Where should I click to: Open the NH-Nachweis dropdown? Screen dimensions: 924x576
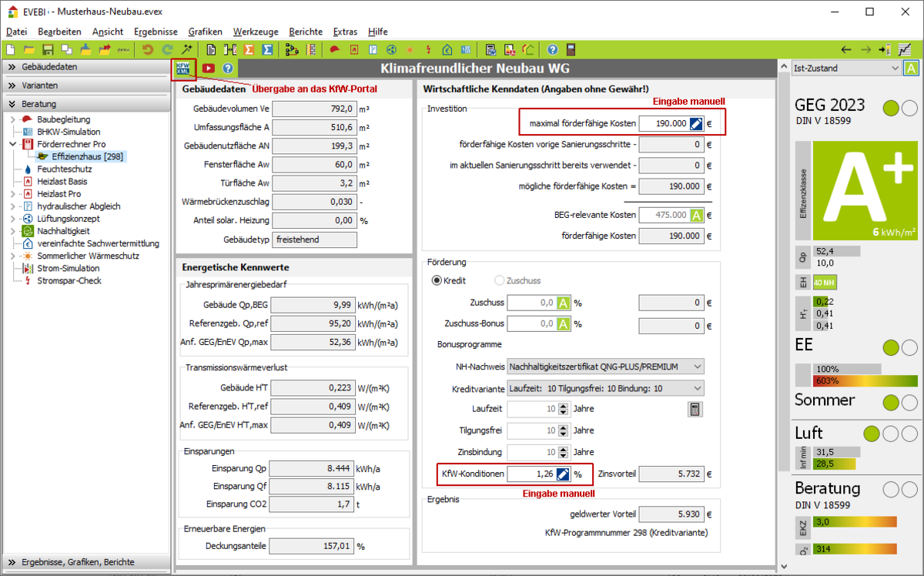click(605, 367)
